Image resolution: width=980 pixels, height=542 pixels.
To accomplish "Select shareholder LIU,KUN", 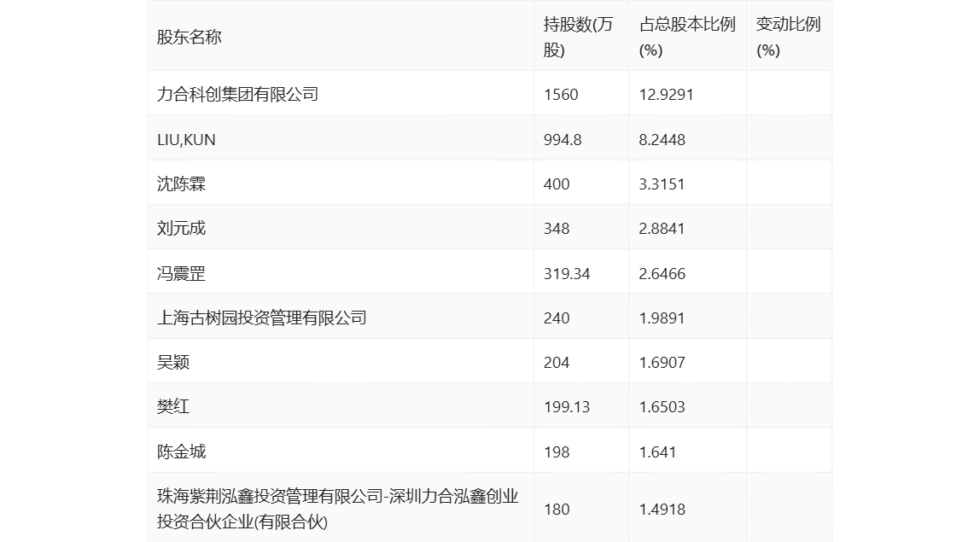I will (x=186, y=139).
